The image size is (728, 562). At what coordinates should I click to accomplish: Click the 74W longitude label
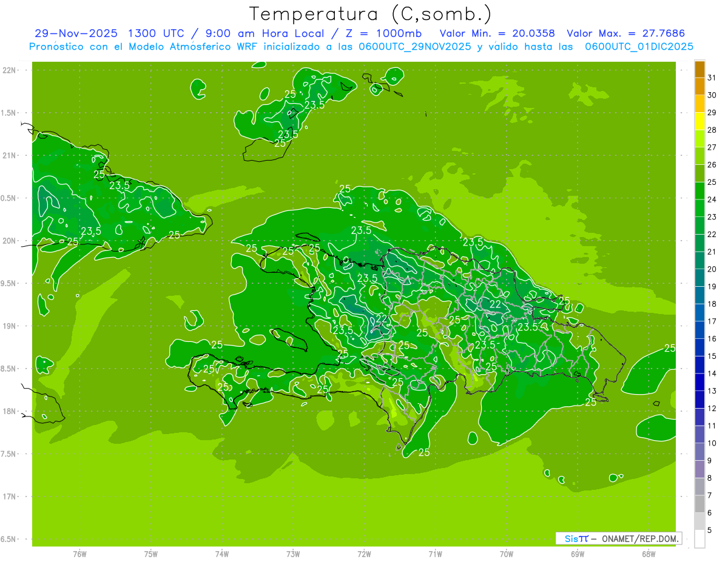(x=222, y=554)
